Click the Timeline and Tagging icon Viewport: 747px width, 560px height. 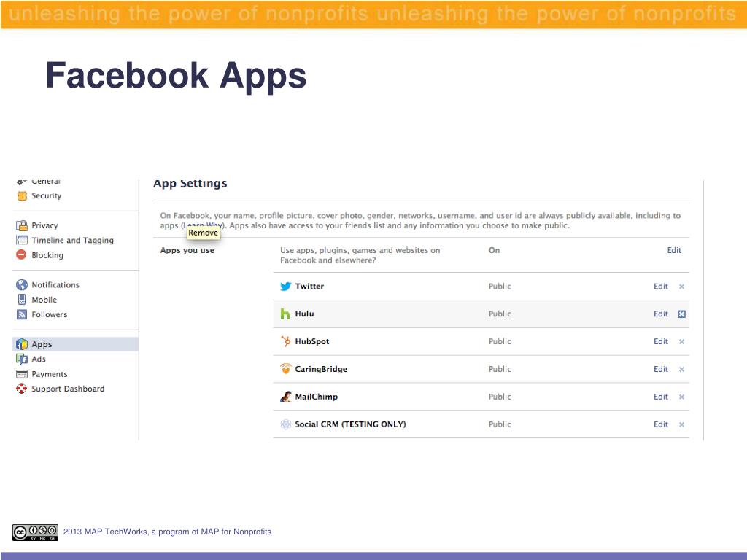pos(22,240)
